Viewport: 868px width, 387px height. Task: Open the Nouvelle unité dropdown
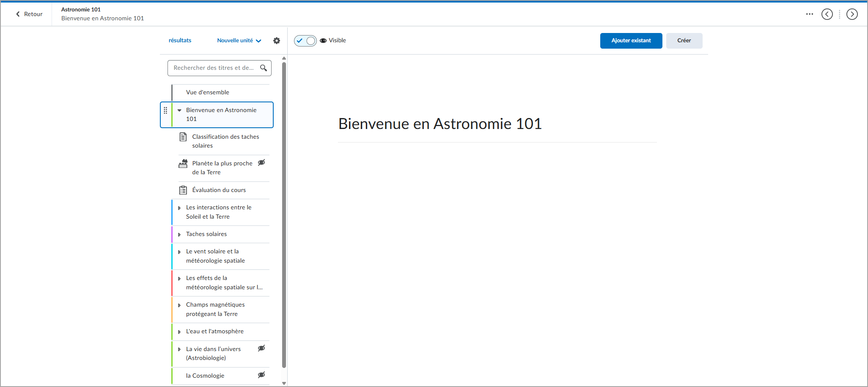coord(239,41)
